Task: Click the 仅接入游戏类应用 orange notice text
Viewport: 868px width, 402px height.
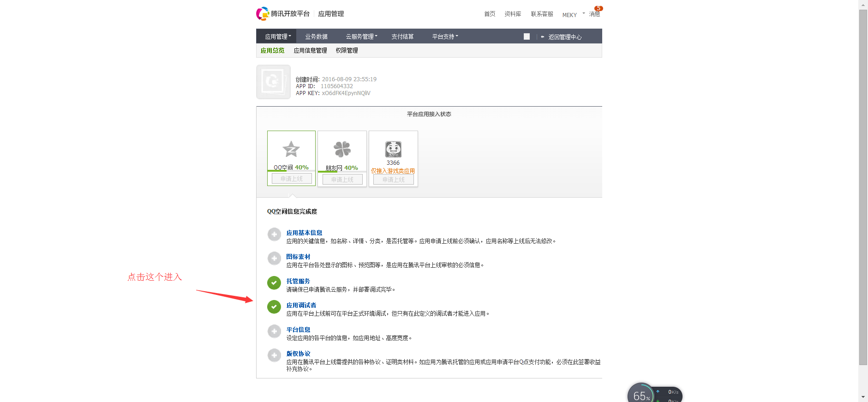Action: (x=393, y=171)
